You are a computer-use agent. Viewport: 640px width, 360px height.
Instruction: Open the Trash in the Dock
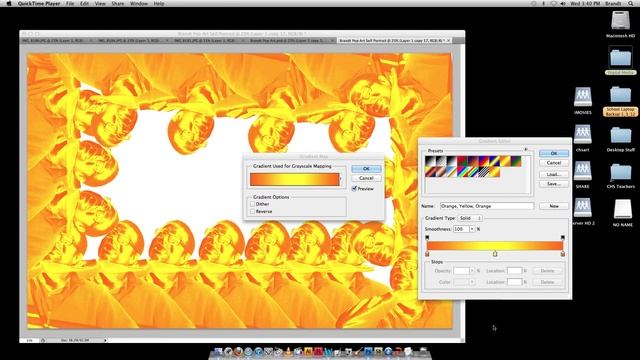tap(423, 351)
